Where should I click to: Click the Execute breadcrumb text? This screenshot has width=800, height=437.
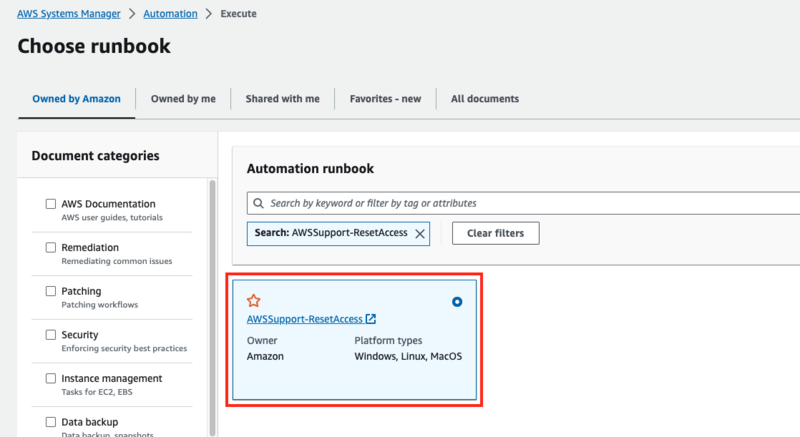pyautogui.click(x=238, y=14)
